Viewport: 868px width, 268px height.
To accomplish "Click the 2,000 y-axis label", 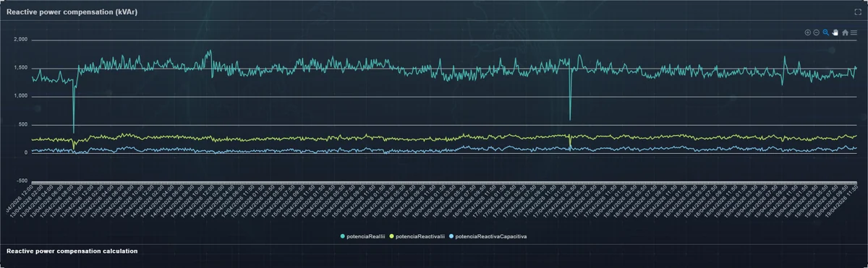I will point(20,40).
